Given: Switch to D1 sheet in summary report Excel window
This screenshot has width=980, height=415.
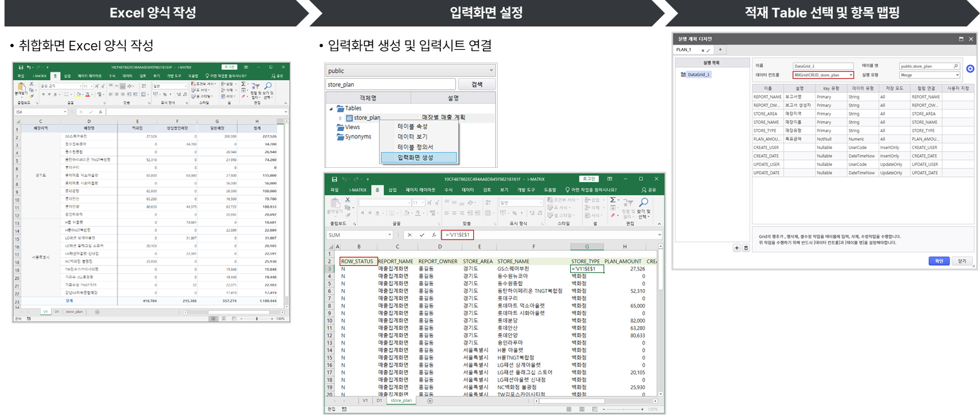Looking at the screenshot, I should click(x=57, y=312).
